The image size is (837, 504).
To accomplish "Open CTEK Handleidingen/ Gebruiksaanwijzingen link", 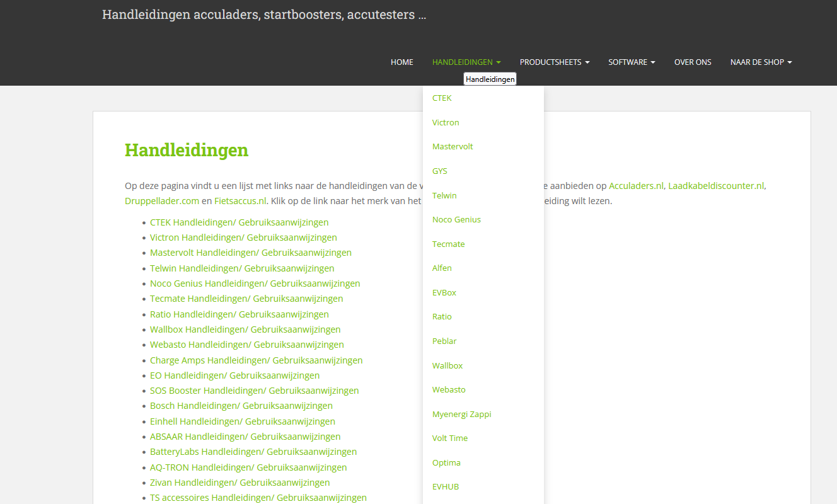I will [239, 222].
